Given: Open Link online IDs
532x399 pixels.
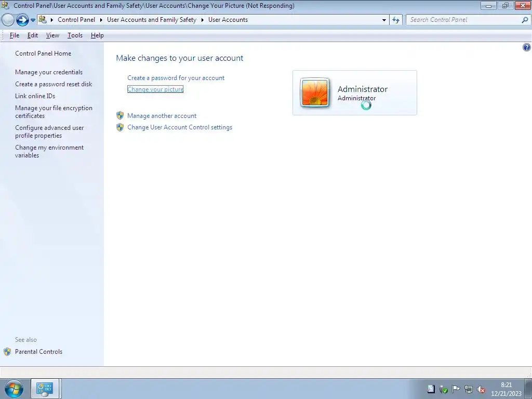Looking at the screenshot, I should click(x=35, y=96).
